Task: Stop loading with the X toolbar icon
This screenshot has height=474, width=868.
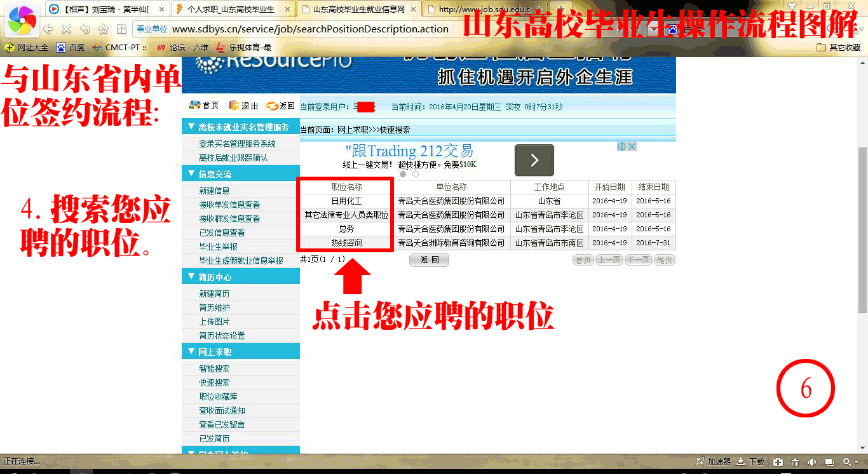Action: pos(66,29)
